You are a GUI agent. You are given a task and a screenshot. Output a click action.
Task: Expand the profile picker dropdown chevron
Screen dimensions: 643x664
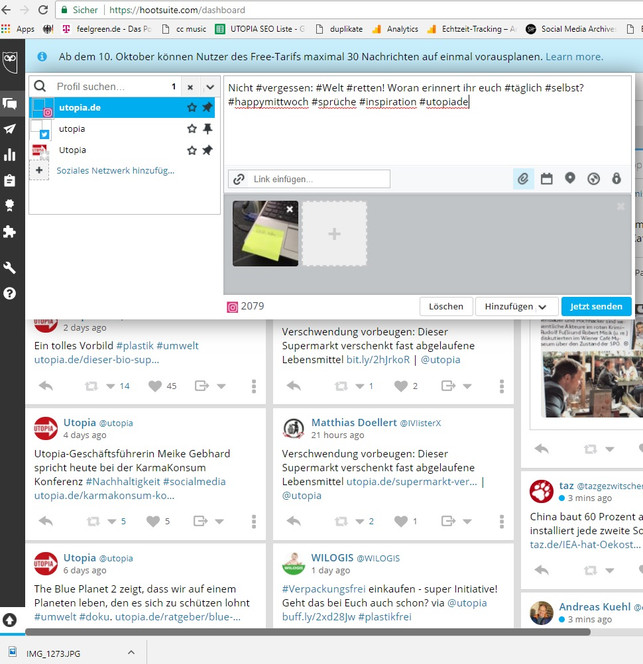210,87
